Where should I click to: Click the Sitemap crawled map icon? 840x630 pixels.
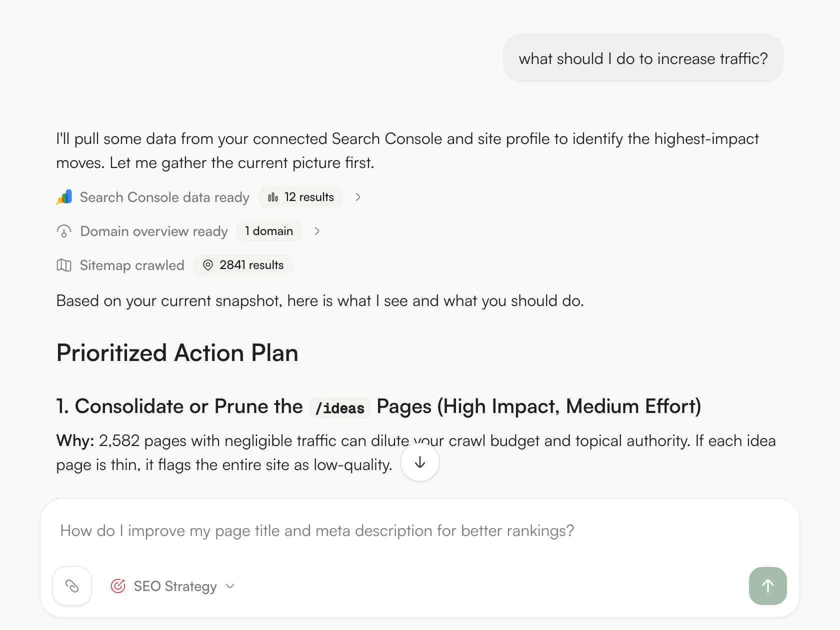pos(64,265)
